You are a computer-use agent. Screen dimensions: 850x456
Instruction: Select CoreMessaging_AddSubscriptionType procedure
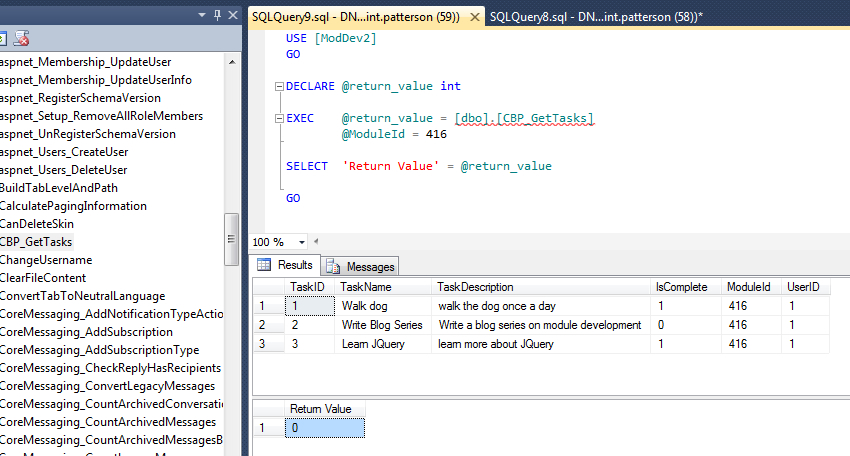(x=99, y=350)
